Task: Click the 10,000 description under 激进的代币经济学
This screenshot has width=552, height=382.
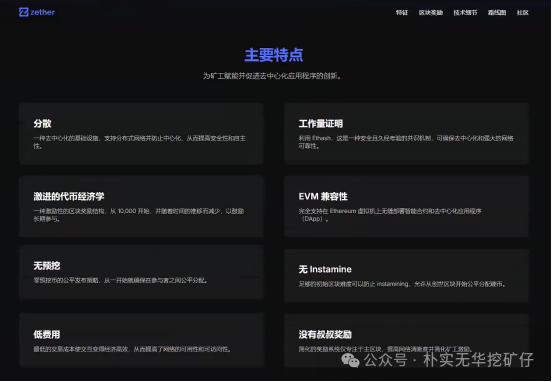Action: coord(139,215)
